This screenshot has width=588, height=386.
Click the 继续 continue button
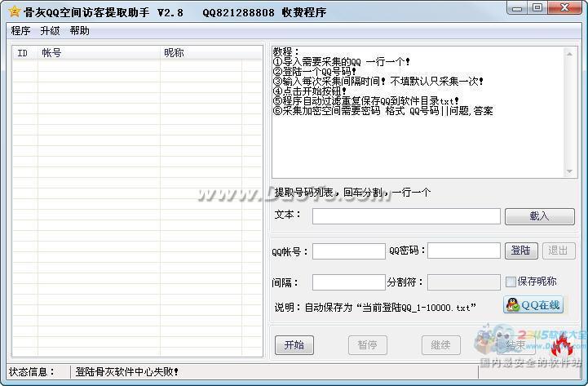440,344
